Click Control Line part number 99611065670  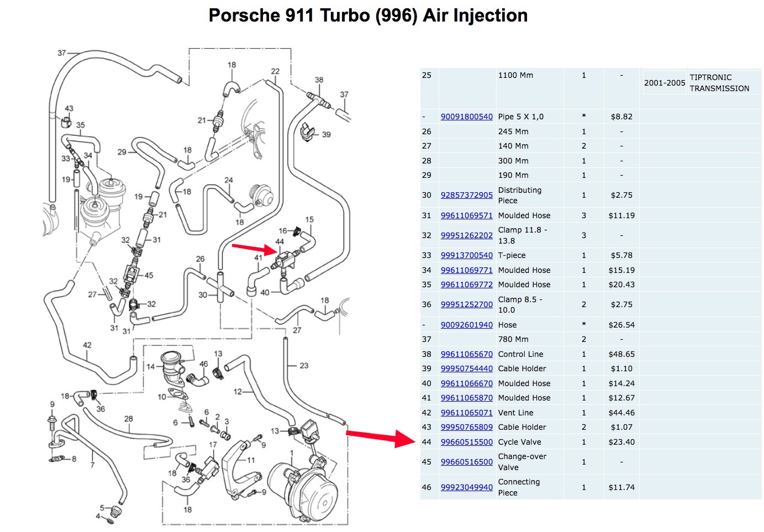pyautogui.click(x=466, y=354)
